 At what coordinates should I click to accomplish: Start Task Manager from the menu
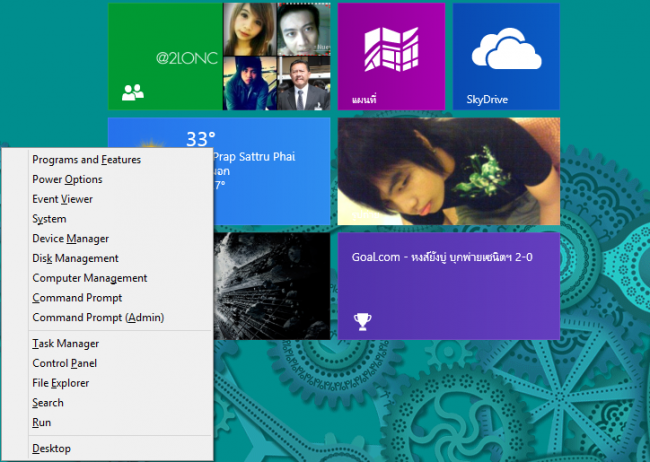65,343
